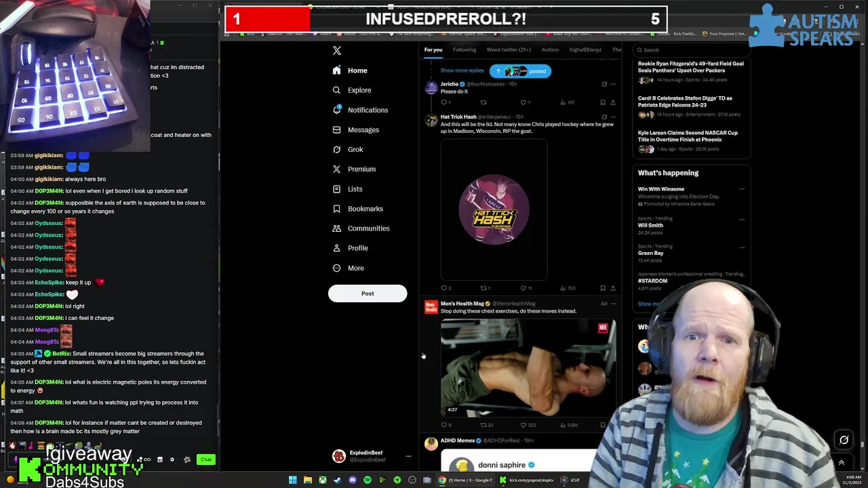
Task: Open Explore in the X sidebar
Action: click(352, 90)
